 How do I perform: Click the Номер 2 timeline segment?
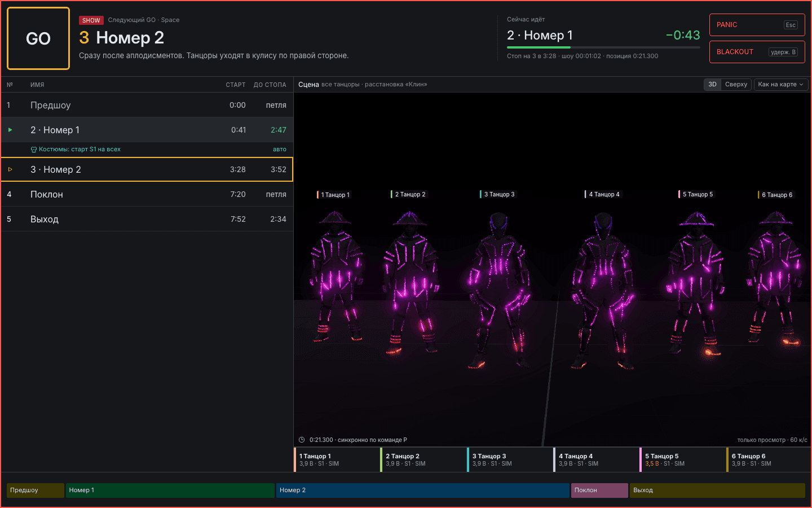423,490
